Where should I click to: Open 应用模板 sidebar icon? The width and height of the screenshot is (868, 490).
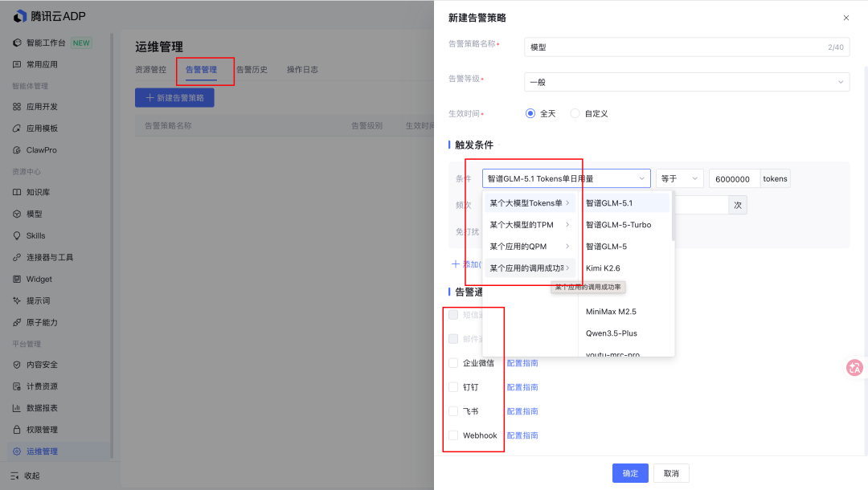(17, 129)
